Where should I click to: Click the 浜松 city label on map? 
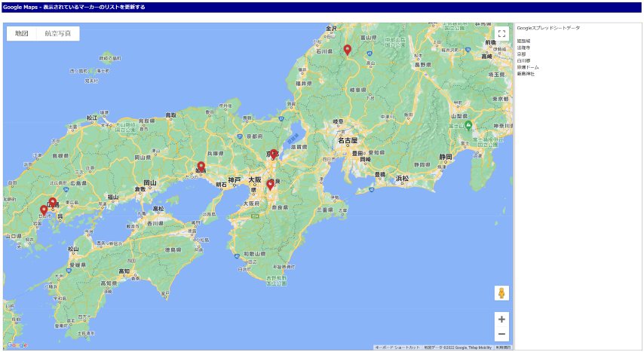tap(402, 178)
